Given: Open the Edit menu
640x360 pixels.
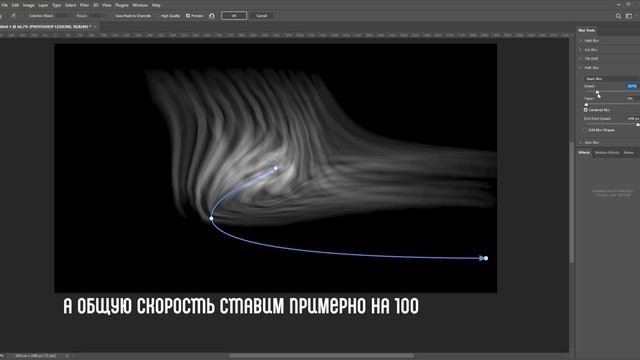Looking at the screenshot, I should point(15,5).
